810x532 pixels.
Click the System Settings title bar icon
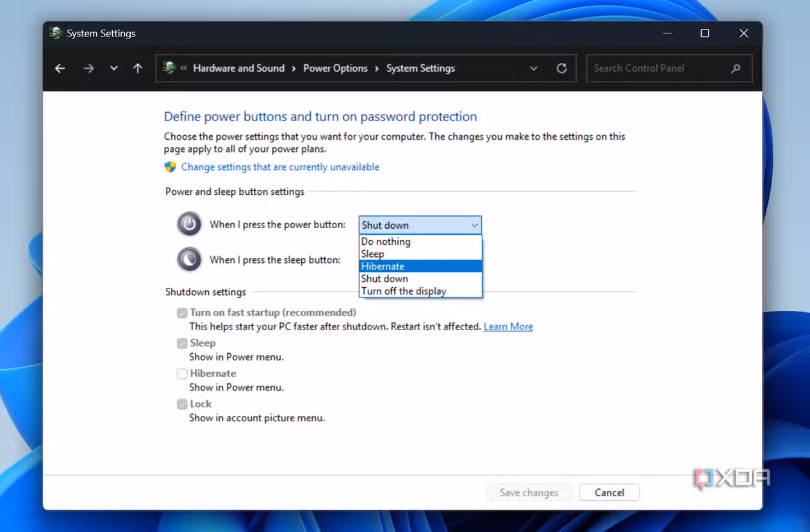click(x=56, y=33)
